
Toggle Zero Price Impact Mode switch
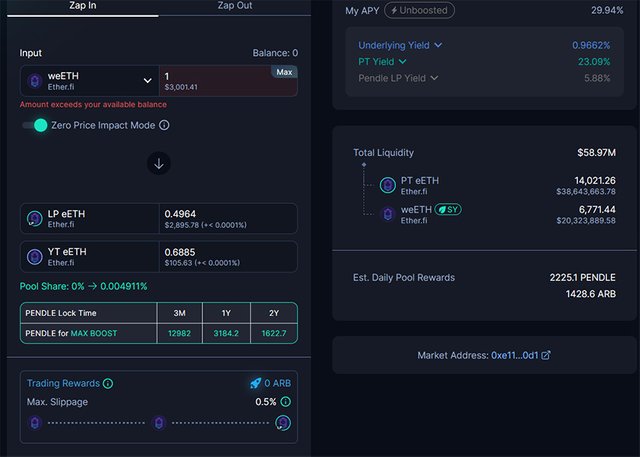(x=35, y=125)
